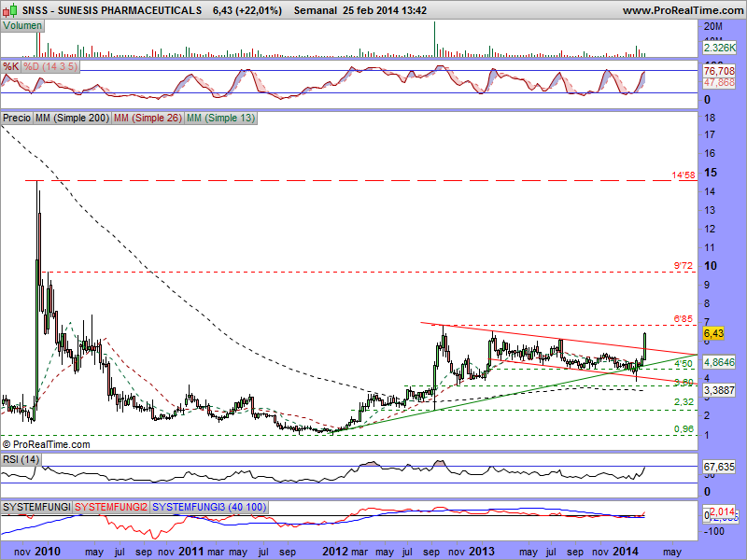Image resolution: width=747 pixels, height=560 pixels.
Task: Select the 6,43 (+22,01%) quote text
Action: [247, 10]
